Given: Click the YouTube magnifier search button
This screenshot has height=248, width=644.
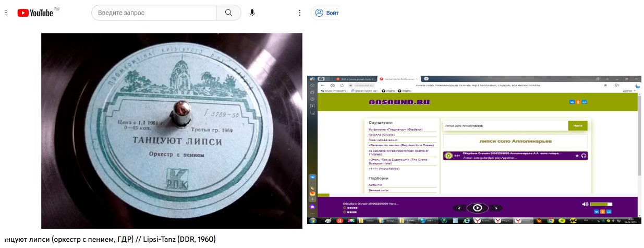Looking at the screenshot, I should (x=229, y=13).
